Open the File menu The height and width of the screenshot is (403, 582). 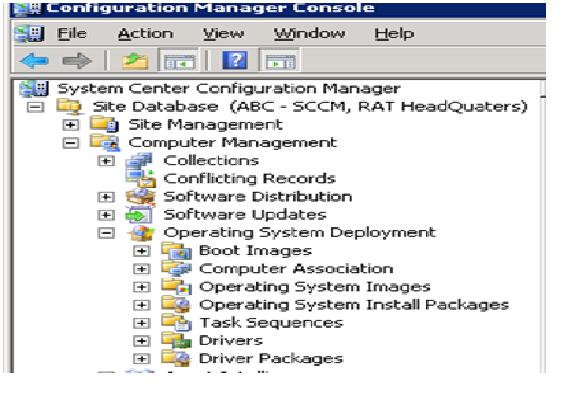click(x=72, y=34)
